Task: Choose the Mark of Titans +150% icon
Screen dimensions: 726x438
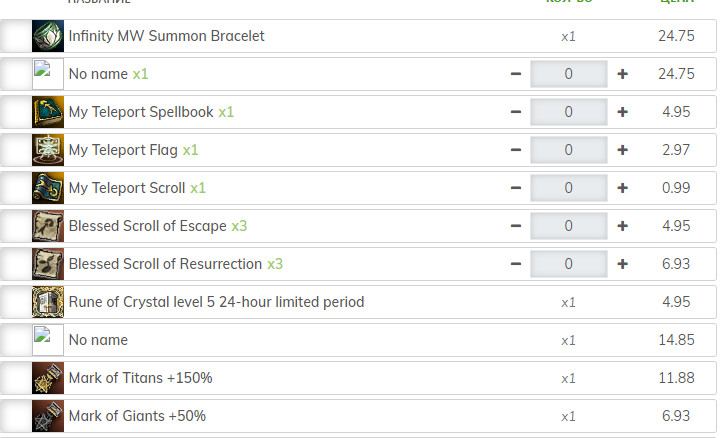Action: click(48, 378)
